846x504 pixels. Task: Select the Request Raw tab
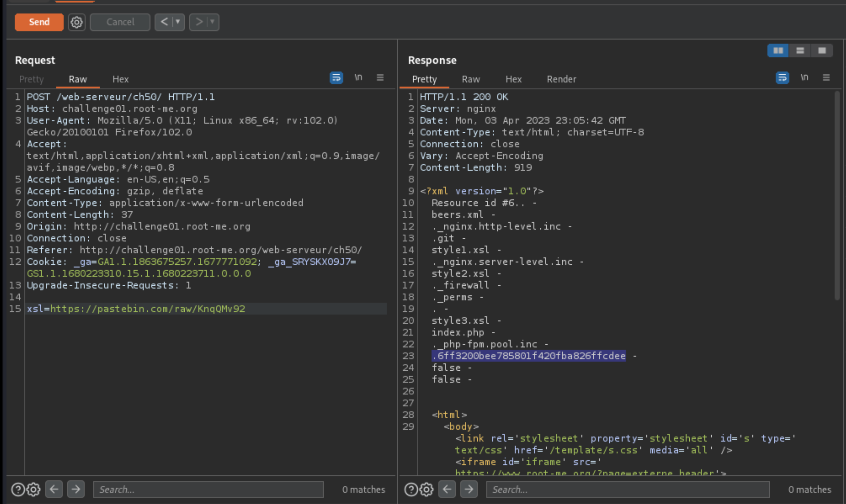[78, 79]
